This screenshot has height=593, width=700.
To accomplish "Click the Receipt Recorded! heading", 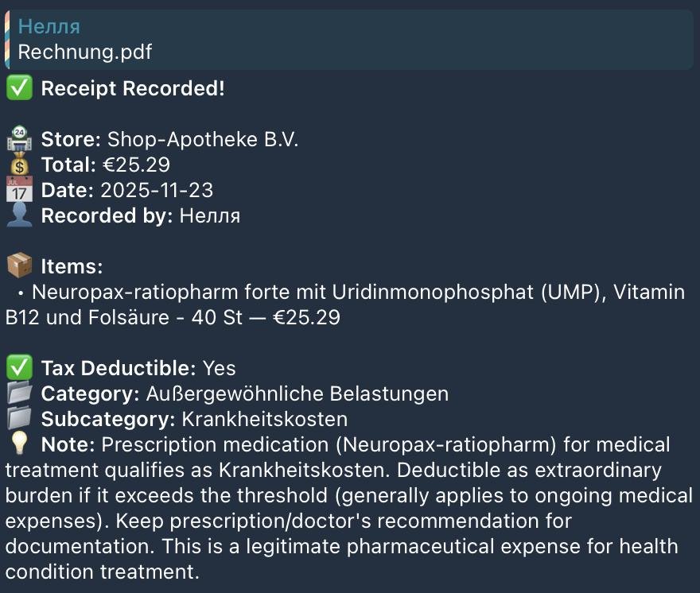I will coord(133,88).
